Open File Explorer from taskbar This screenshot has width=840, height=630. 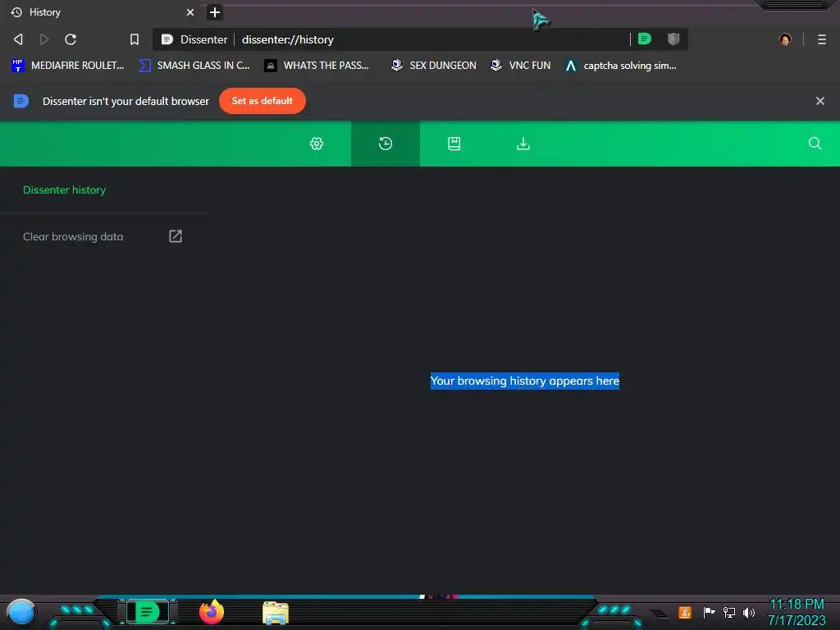coord(276,613)
